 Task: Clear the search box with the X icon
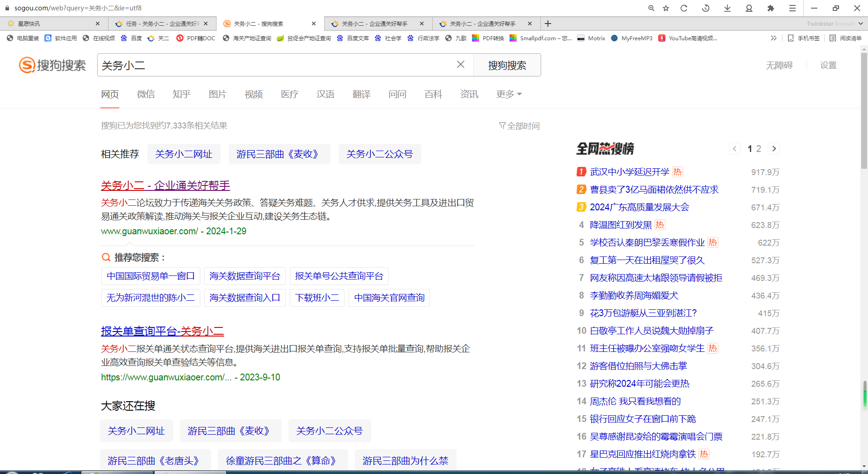(461, 65)
